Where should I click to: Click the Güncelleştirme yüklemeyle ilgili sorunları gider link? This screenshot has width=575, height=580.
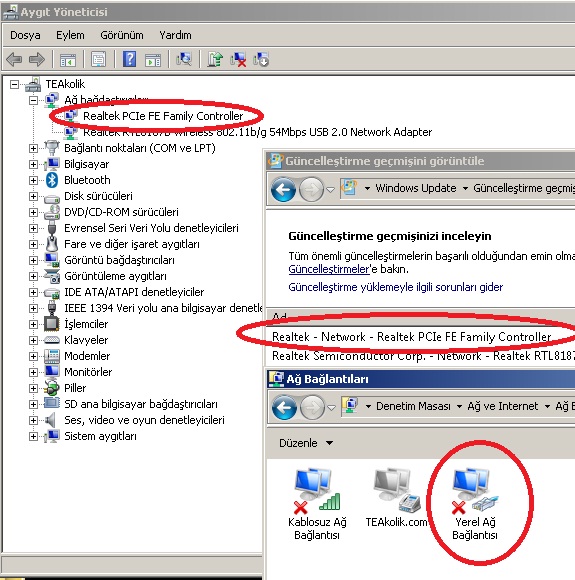(x=396, y=287)
